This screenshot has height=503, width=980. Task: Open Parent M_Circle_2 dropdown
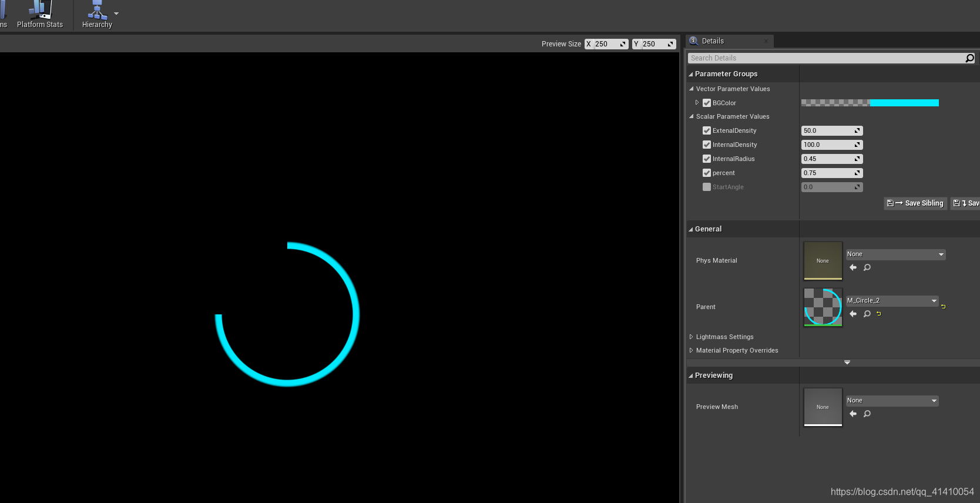coord(892,301)
